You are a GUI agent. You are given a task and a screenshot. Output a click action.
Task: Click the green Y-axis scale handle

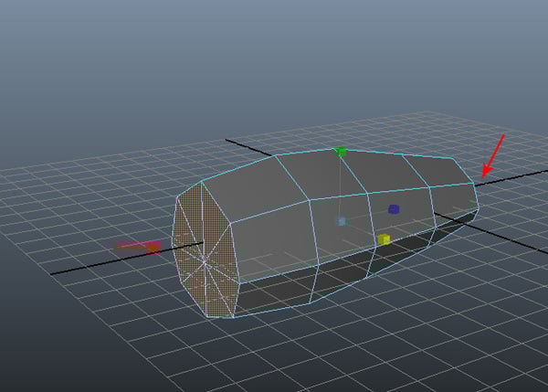click(x=340, y=152)
